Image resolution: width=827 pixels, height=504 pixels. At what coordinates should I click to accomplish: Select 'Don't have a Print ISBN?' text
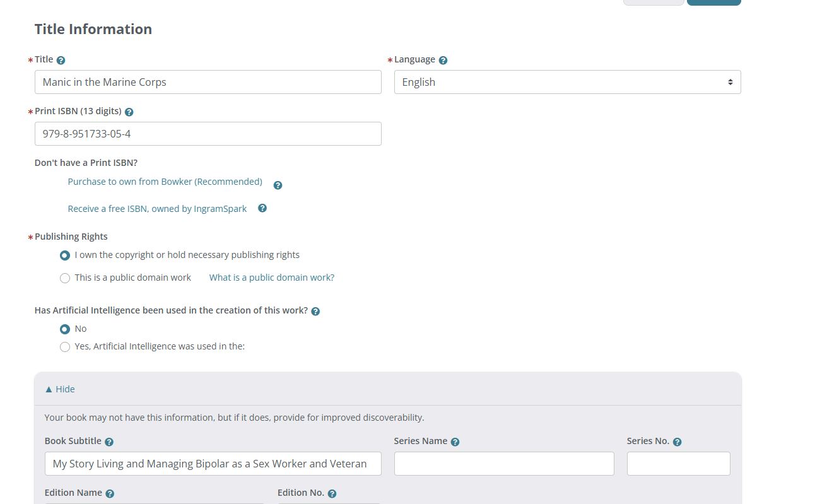[x=86, y=163]
